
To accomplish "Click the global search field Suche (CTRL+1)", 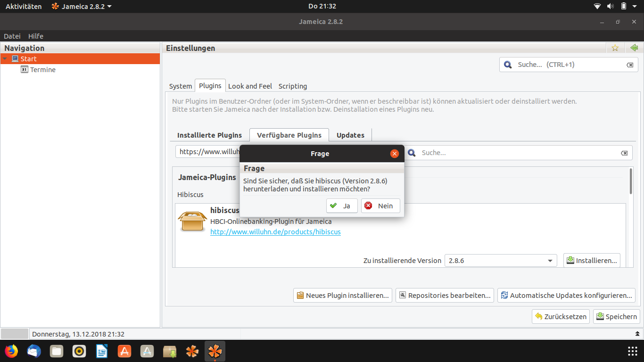I will 570,65.
